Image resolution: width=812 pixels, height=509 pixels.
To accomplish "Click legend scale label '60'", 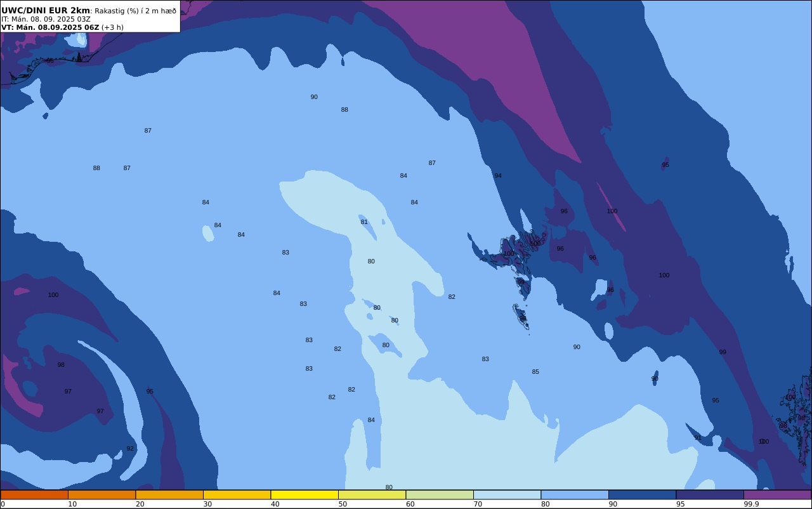I will tap(410, 504).
